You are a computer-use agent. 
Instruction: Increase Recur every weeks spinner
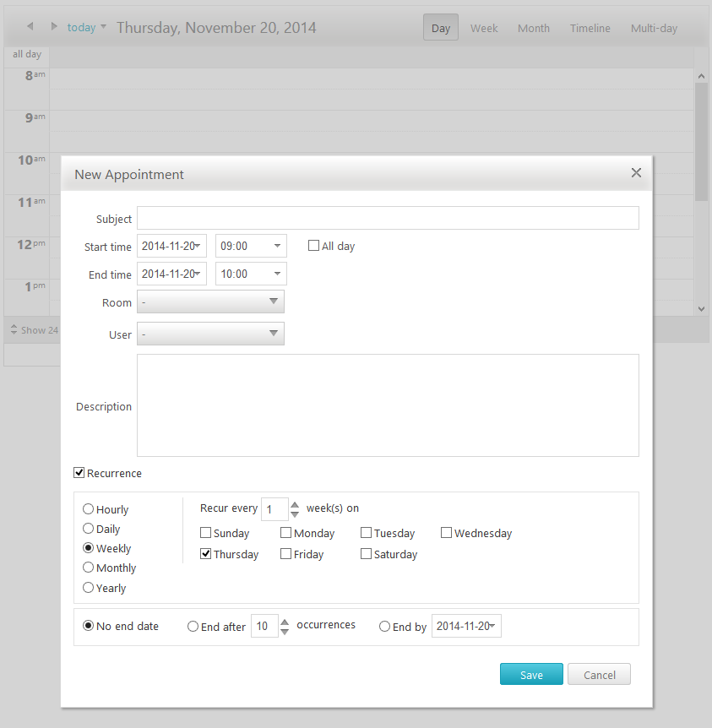point(295,505)
